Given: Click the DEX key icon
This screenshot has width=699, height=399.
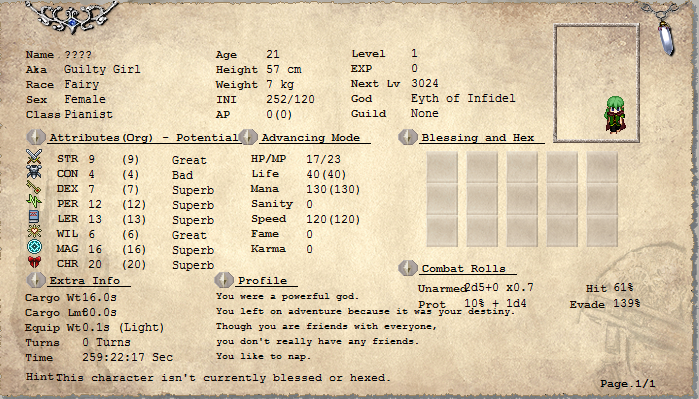Looking at the screenshot, I should tap(34, 187).
